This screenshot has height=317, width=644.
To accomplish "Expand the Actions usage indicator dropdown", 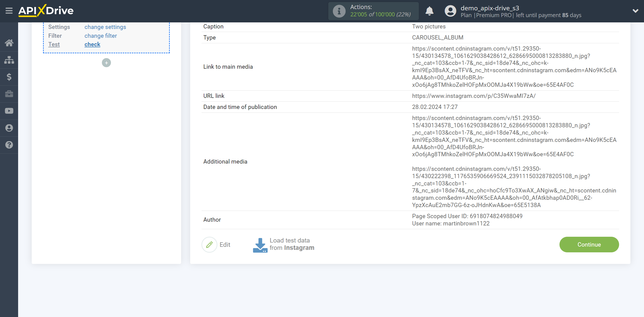I will [x=373, y=11].
